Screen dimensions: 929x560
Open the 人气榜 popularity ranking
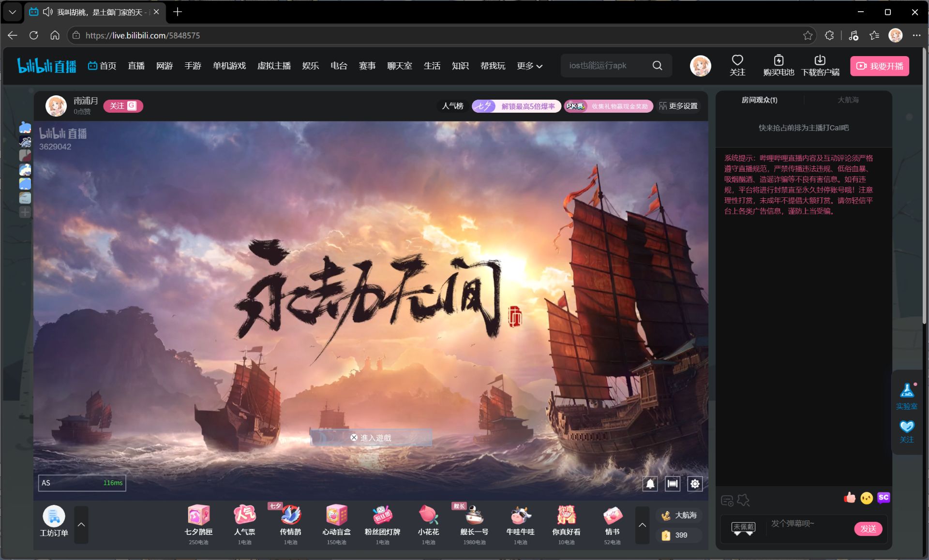[452, 106]
